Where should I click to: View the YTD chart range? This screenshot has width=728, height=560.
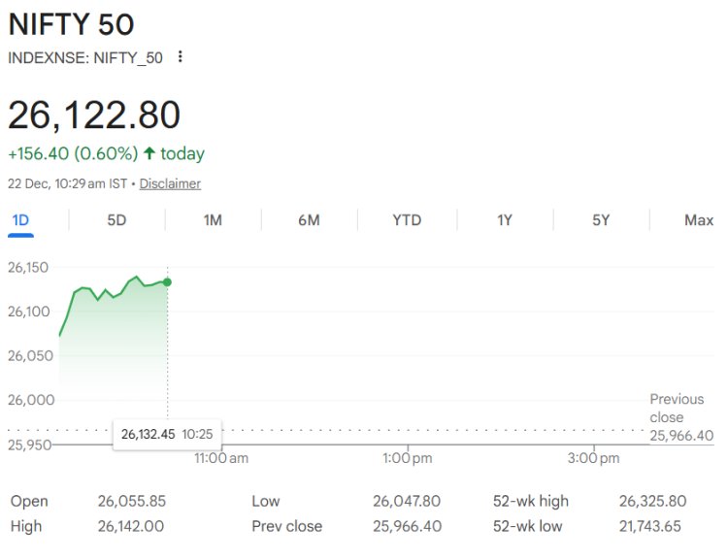(407, 220)
